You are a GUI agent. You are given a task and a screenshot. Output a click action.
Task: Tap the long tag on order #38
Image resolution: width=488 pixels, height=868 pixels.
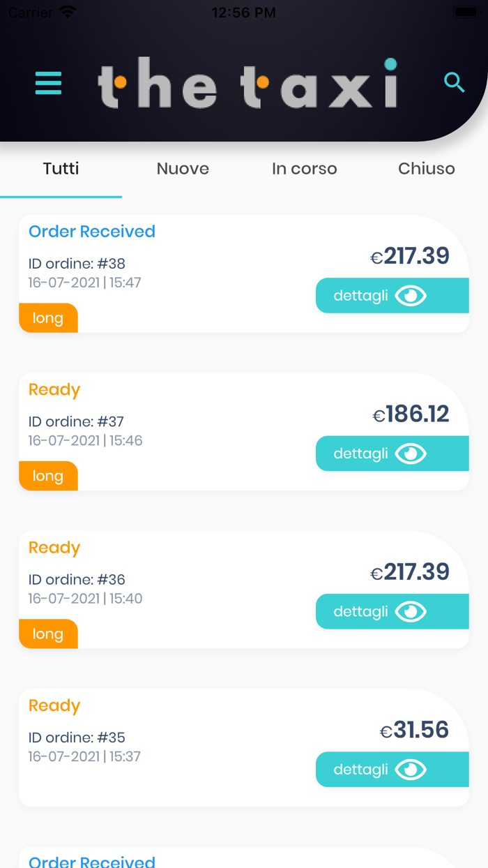click(48, 318)
